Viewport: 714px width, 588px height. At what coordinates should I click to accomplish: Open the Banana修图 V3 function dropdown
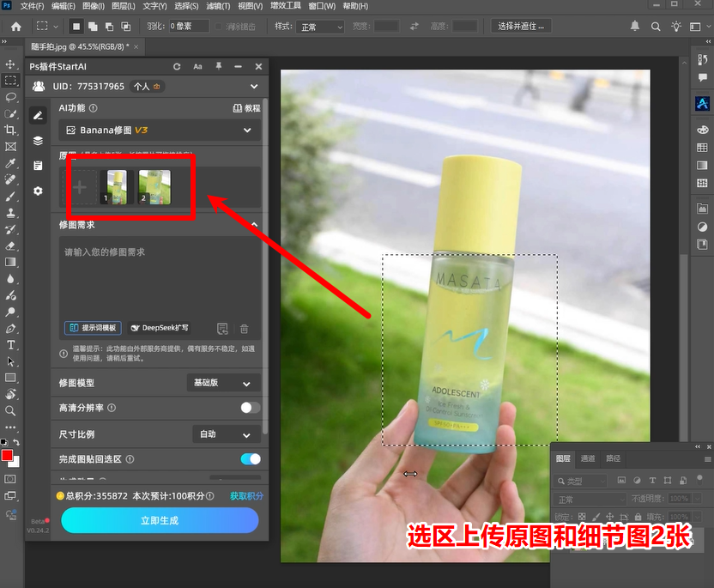(x=160, y=130)
